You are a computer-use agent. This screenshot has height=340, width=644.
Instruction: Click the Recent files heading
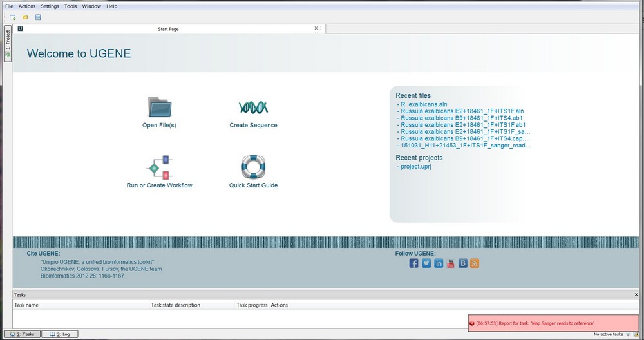pyautogui.click(x=413, y=96)
